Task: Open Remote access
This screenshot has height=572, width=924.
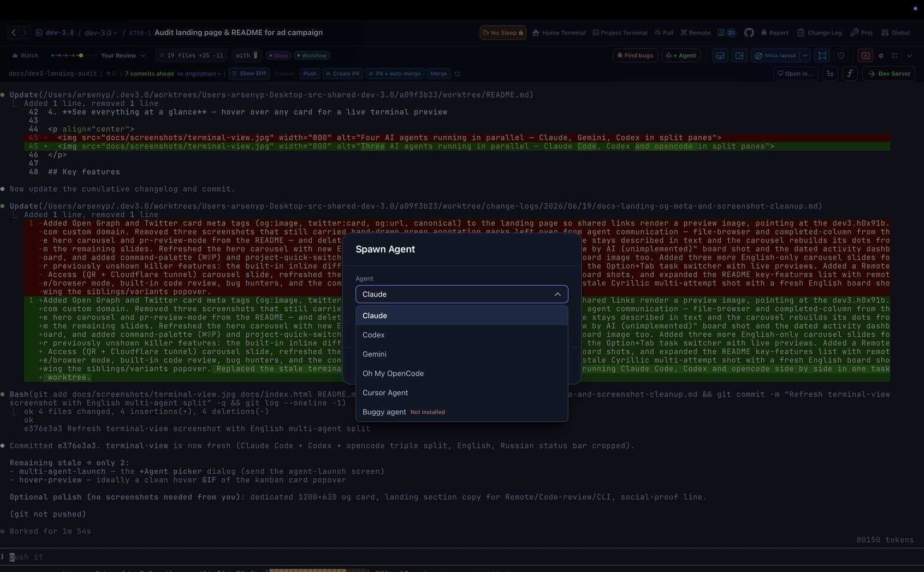Action: pyautogui.click(x=696, y=33)
